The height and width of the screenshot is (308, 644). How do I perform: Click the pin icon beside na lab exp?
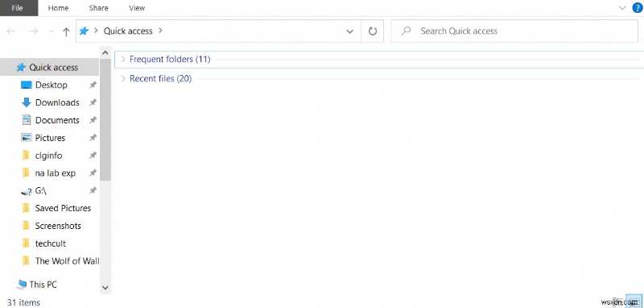coord(93,173)
